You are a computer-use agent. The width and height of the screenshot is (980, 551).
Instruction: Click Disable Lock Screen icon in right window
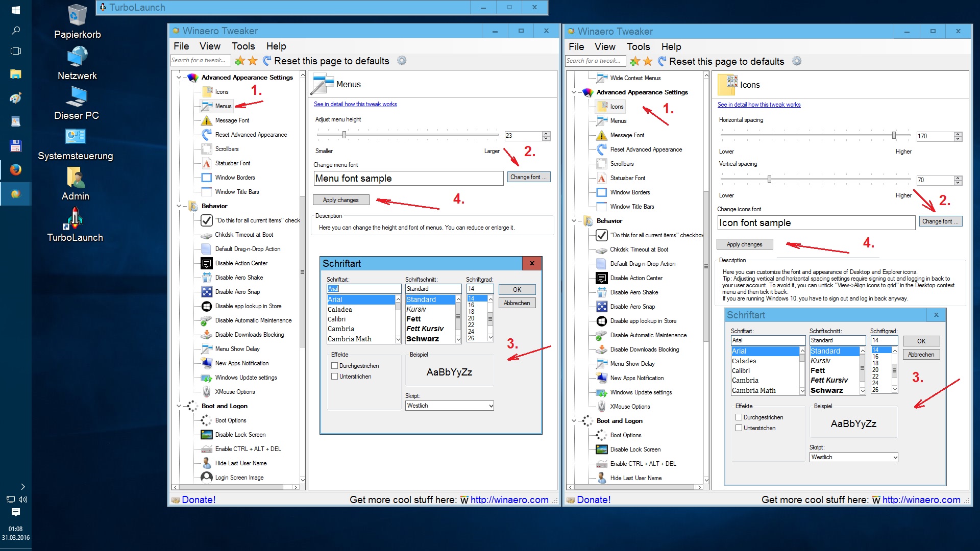pos(602,449)
